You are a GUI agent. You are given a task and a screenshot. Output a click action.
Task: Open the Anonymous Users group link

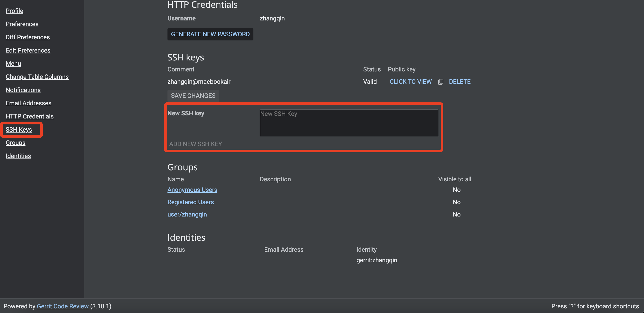tap(192, 190)
